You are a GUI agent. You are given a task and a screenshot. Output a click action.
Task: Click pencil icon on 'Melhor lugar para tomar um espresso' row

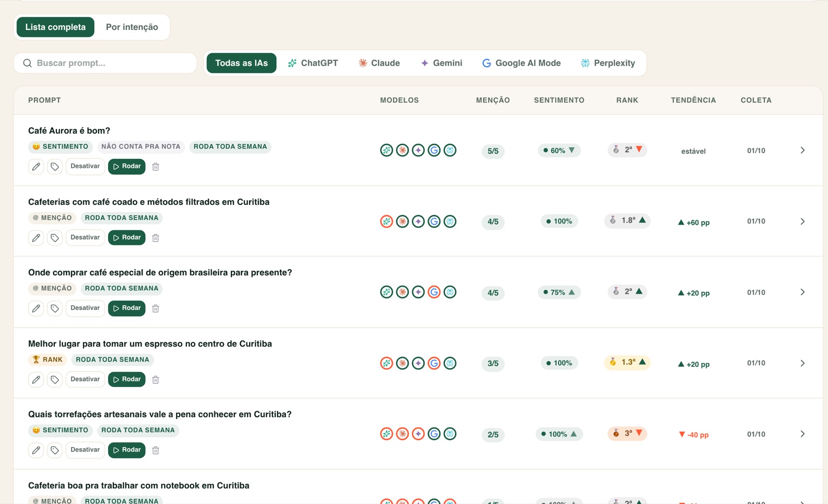click(x=36, y=380)
